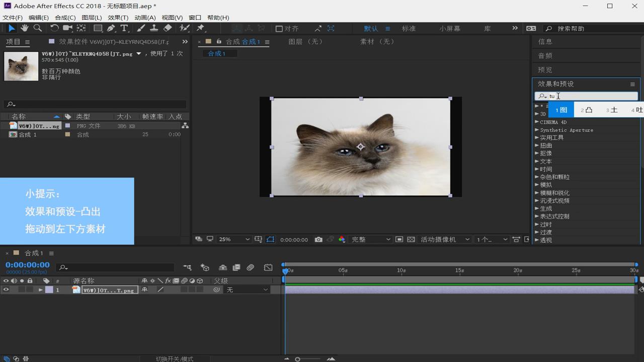Open the 完整 resolution dropdown
Image resolution: width=644 pixels, height=362 pixels.
370,239
